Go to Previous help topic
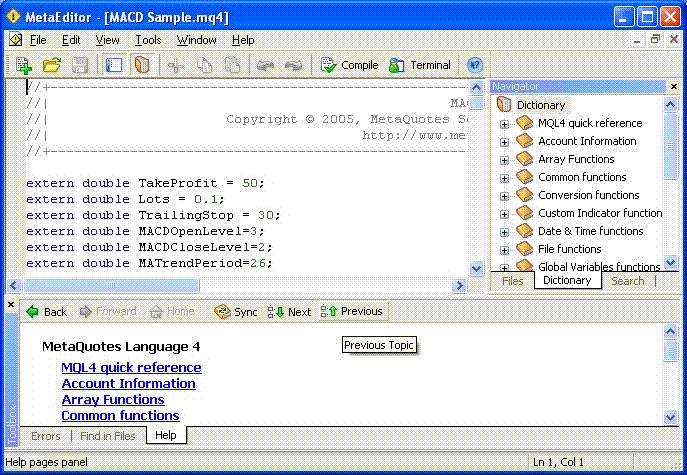 [352, 312]
